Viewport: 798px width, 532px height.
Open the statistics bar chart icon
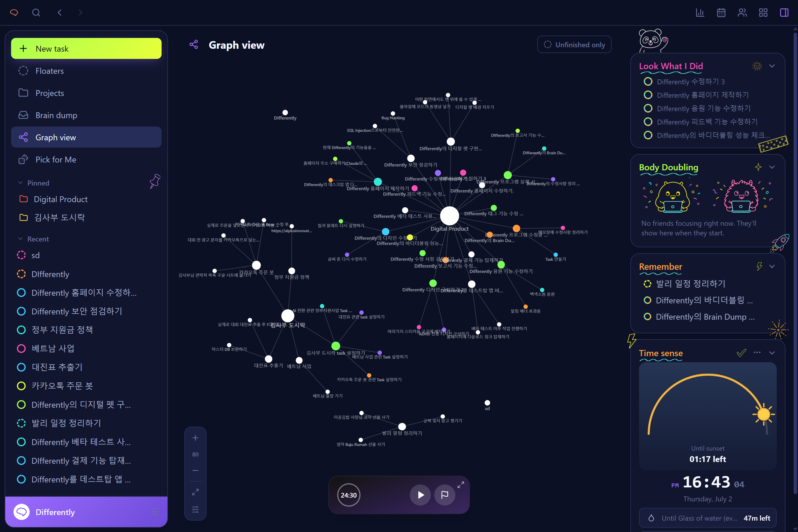click(700, 13)
